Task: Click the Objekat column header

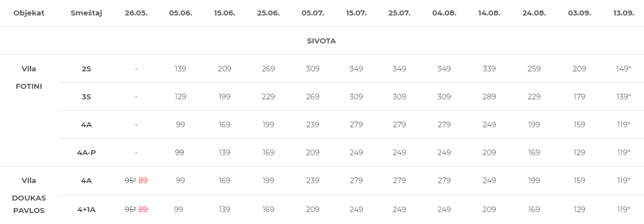Action: point(29,13)
